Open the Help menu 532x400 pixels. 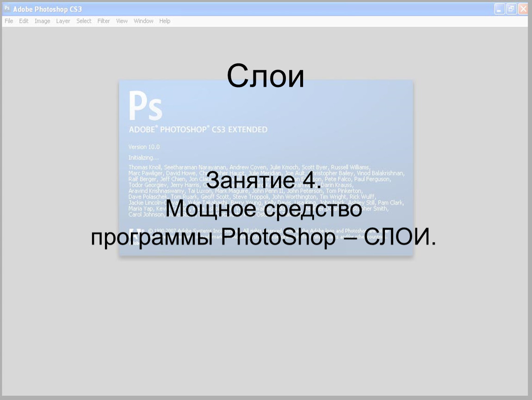tap(165, 21)
